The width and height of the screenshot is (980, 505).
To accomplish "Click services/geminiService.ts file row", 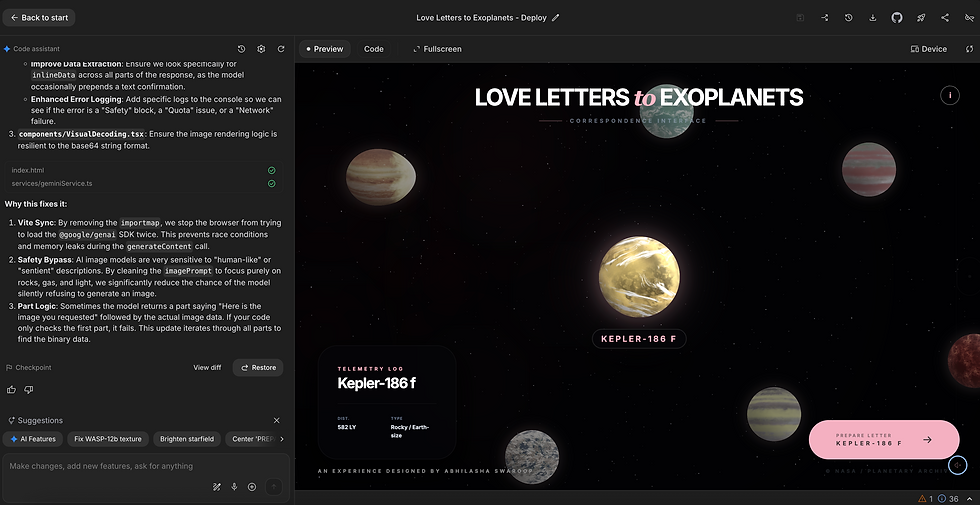I will pyautogui.click(x=144, y=184).
